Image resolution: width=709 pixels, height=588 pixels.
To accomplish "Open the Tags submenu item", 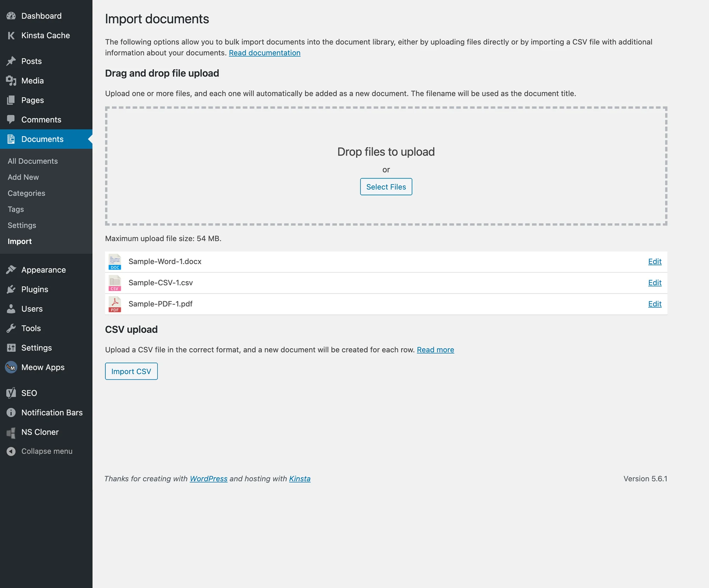I will coord(15,209).
